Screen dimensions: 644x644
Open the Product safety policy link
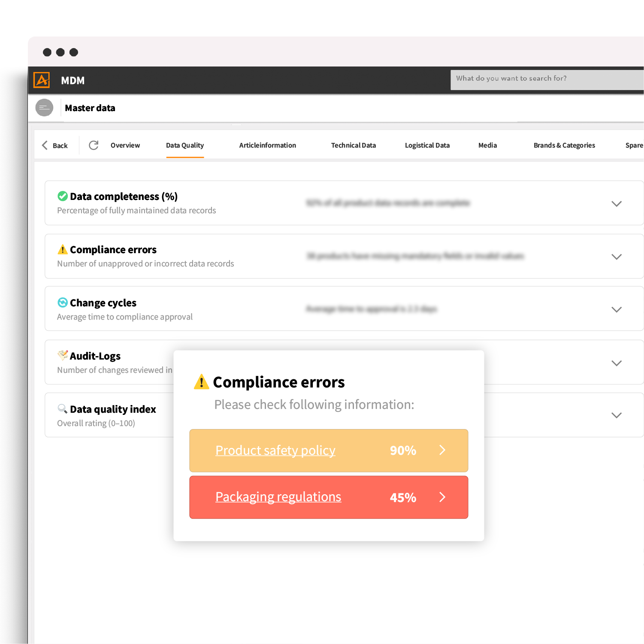[x=275, y=450]
